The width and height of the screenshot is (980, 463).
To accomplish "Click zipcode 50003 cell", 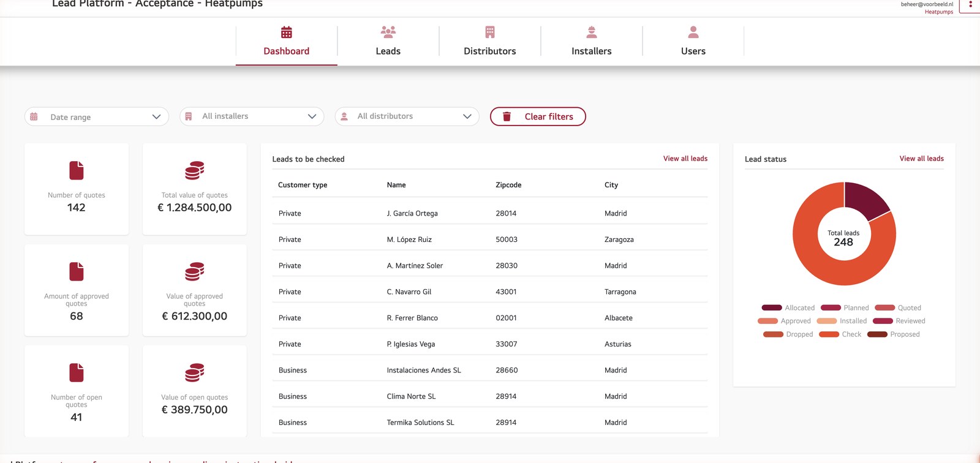I will click(507, 239).
